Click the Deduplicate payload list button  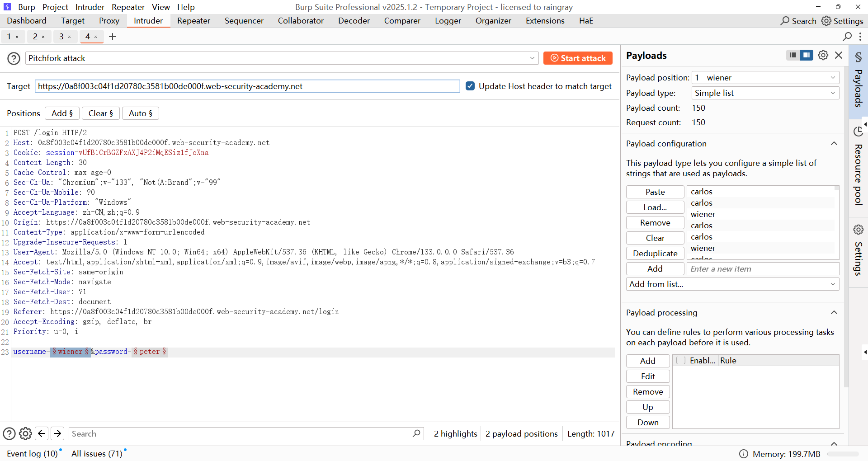pos(655,254)
